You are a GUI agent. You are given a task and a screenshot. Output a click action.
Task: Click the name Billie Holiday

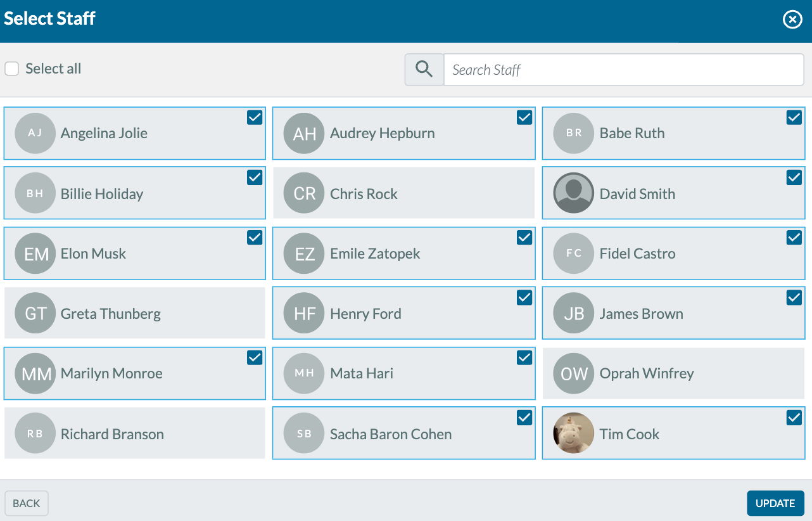click(x=102, y=194)
